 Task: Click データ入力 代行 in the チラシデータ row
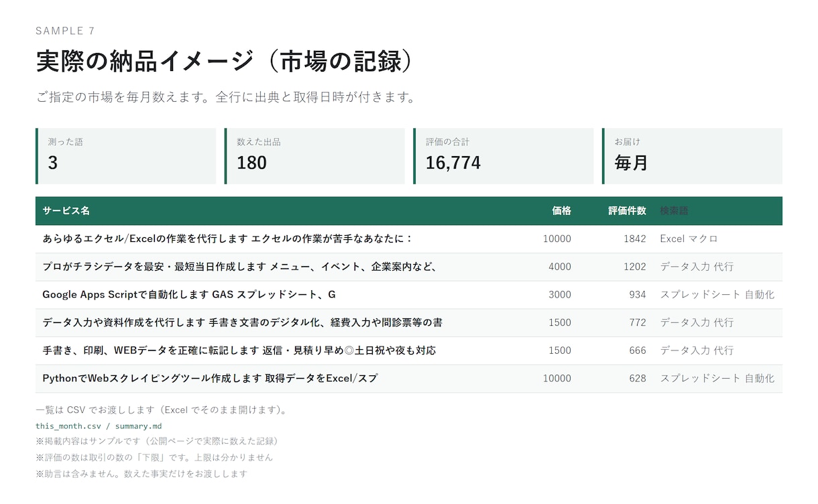coord(697,267)
